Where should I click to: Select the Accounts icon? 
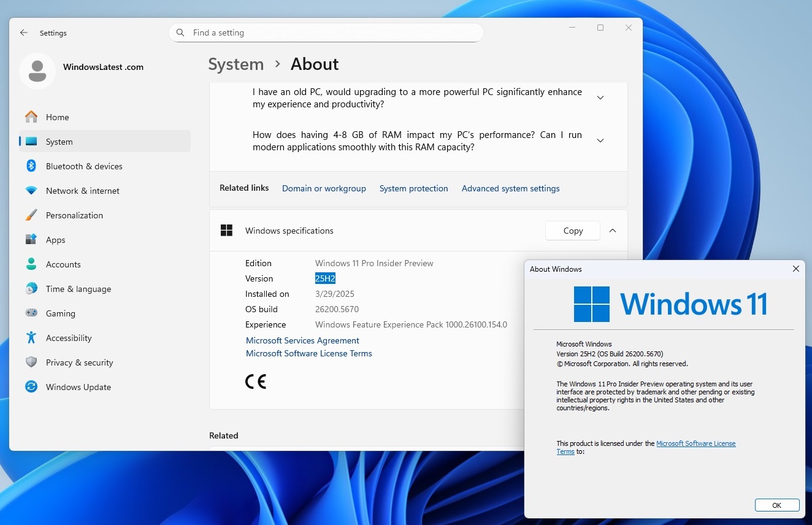31,264
